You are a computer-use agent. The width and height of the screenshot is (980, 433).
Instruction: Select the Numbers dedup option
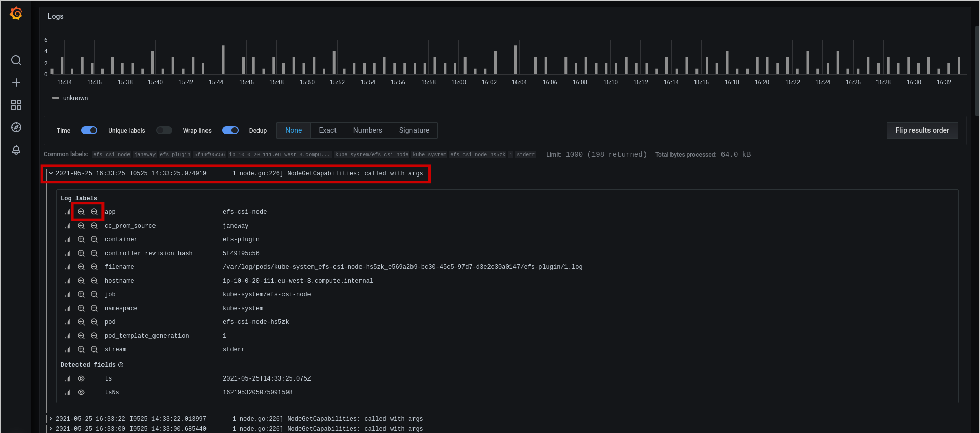pyautogui.click(x=368, y=130)
